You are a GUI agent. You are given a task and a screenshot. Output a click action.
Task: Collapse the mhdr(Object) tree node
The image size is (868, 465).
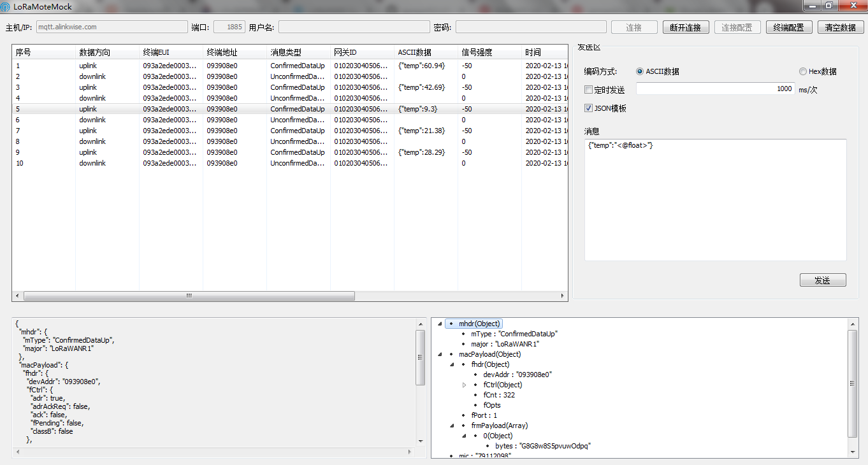(438, 324)
